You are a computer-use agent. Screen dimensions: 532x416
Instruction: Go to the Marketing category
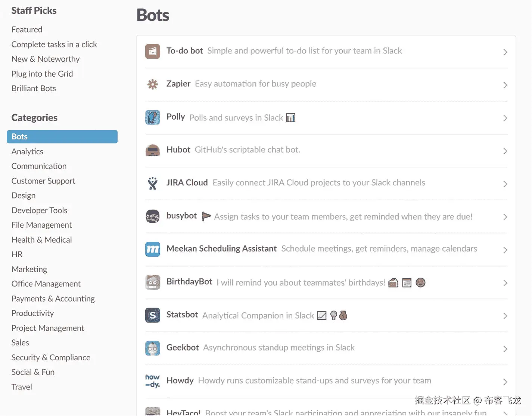click(29, 269)
